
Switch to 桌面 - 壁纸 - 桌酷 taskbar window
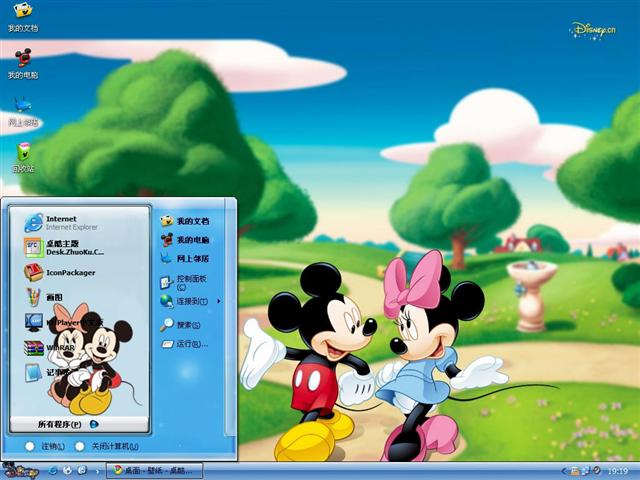pos(155,471)
